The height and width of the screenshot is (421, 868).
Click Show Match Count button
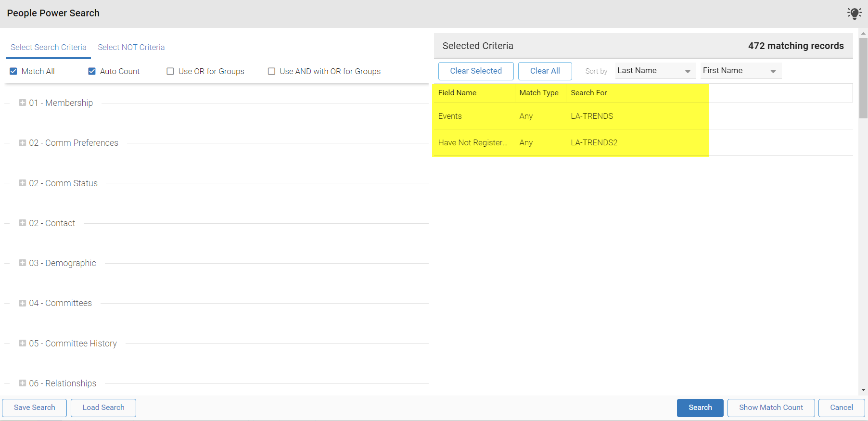coord(771,408)
